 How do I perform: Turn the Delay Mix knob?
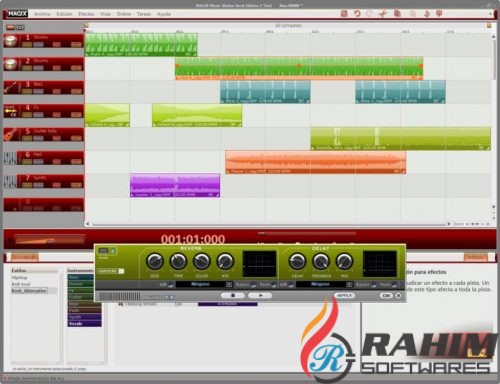(x=344, y=261)
